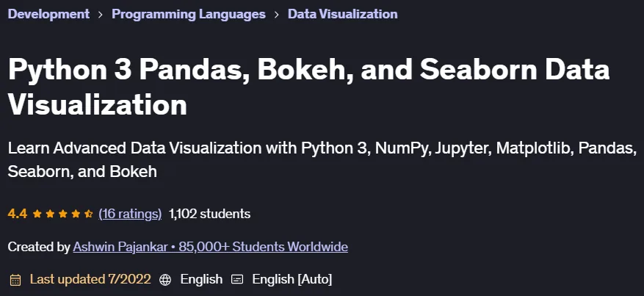This screenshot has height=296, width=644.
Task: Click the 'English [Auto]' captions text
Action: tap(292, 280)
